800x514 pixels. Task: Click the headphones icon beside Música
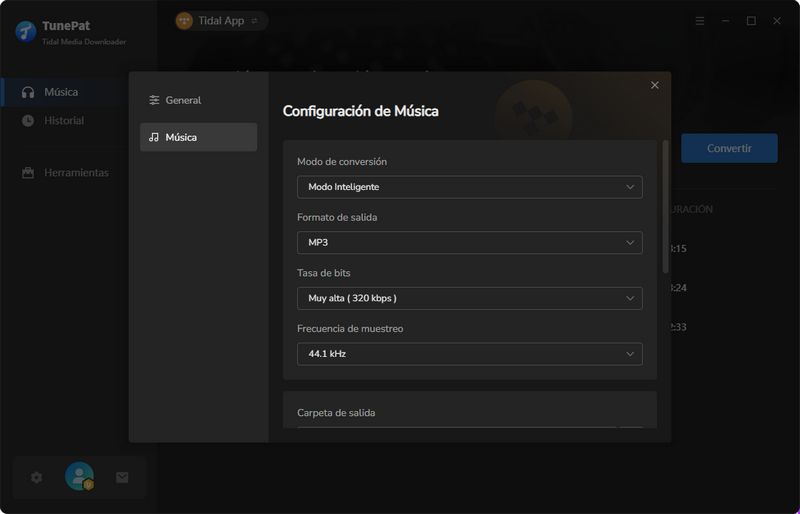point(28,92)
